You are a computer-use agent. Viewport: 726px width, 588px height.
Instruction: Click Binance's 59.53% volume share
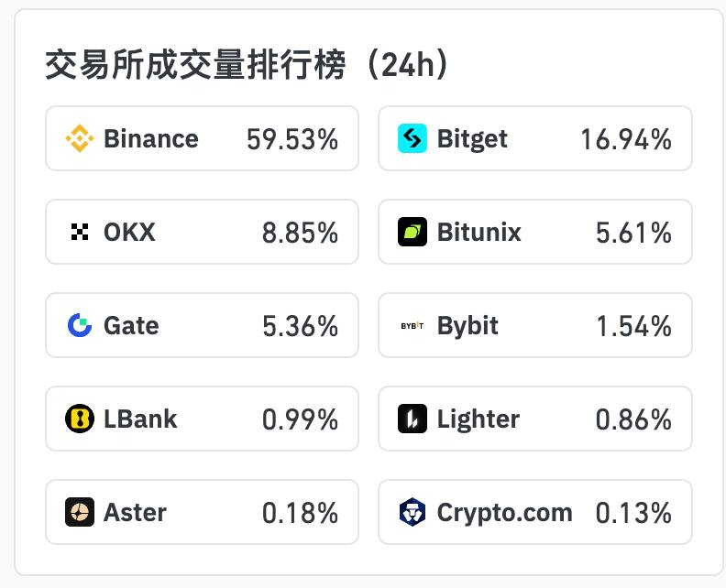click(292, 139)
